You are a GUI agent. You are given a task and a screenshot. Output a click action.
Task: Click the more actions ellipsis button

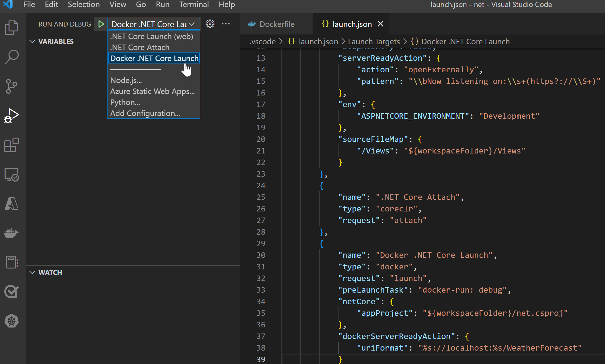[x=226, y=24]
